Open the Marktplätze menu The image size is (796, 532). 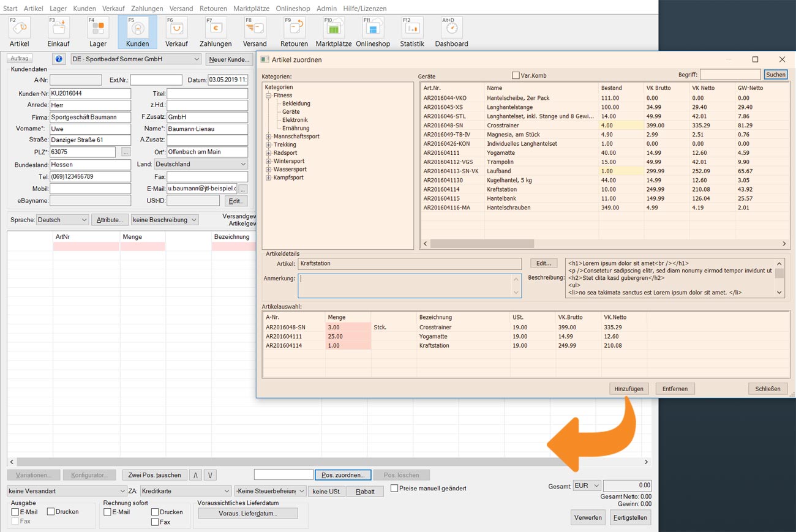250,9
